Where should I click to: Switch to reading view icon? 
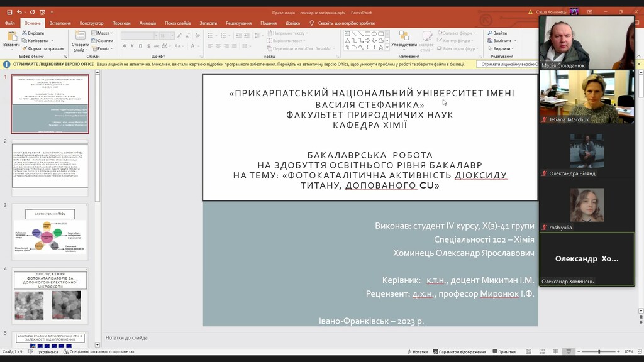(555, 352)
